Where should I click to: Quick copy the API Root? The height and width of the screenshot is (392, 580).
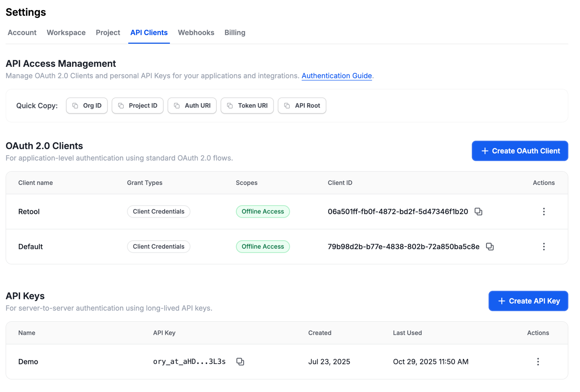pos(302,106)
